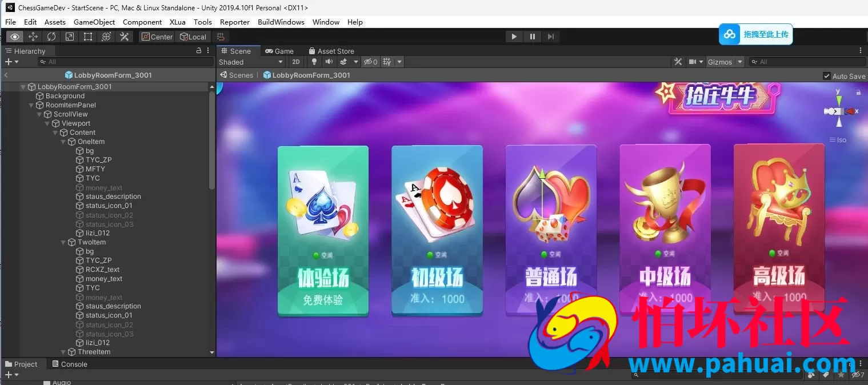Viewport: 868px width, 385px height.
Task: Select the Scale tool
Action: pyautogui.click(x=70, y=37)
